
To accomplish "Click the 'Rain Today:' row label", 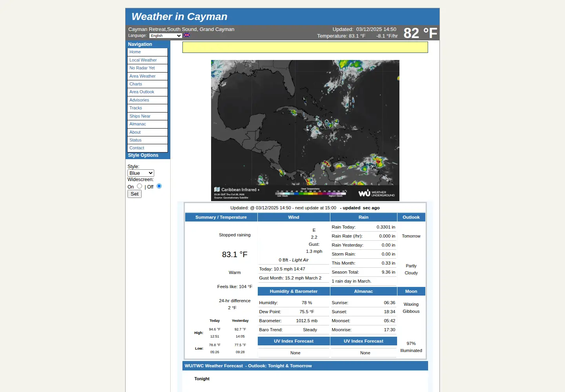I will 344,227.
